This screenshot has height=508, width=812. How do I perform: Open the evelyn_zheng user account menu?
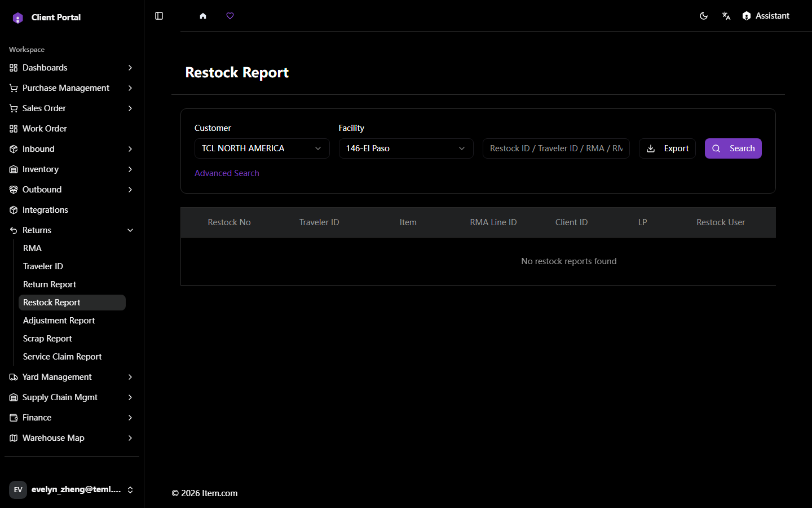click(x=72, y=489)
